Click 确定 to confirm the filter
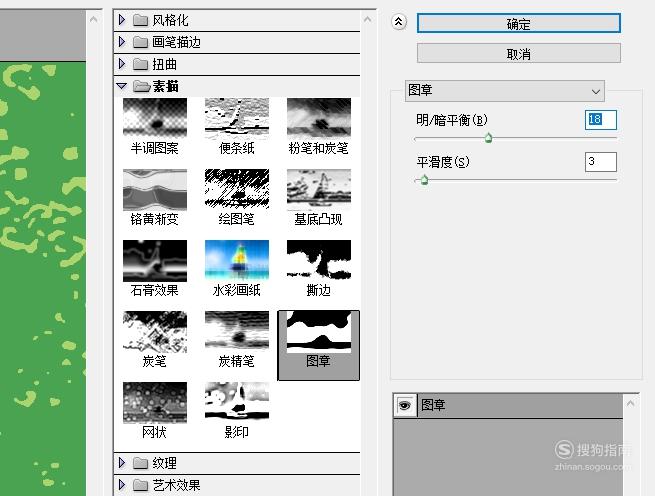 (x=518, y=23)
